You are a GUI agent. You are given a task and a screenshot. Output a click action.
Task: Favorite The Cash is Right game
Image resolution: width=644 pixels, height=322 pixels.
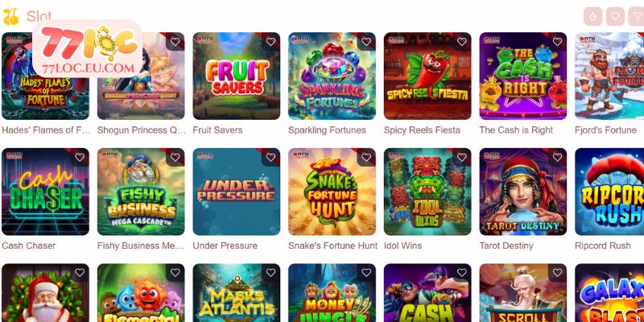pyautogui.click(x=557, y=42)
